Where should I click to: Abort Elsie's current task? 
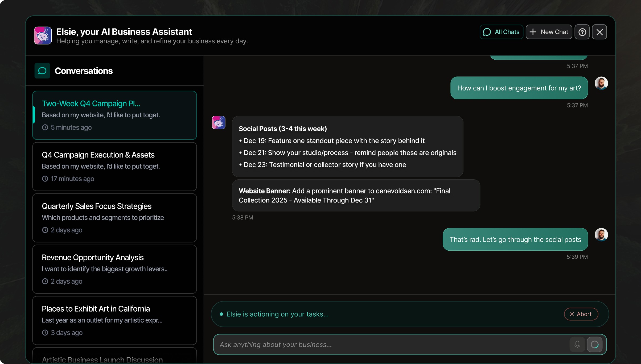tap(581, 314)
